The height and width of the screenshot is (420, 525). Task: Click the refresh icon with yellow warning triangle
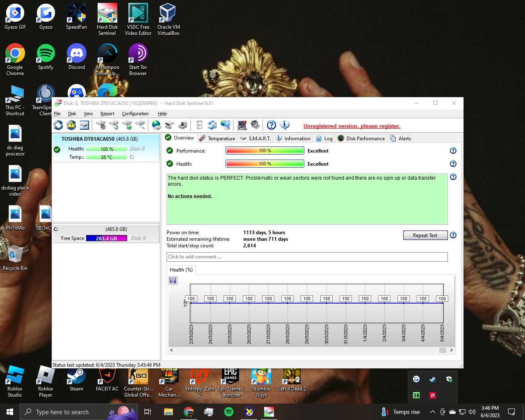click(x=71, y=125)
